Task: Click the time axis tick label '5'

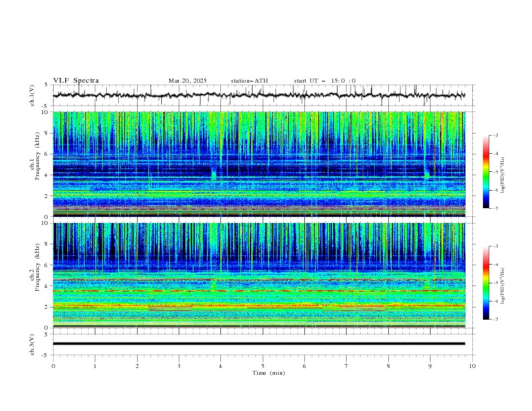Action: tap(263, 366)
